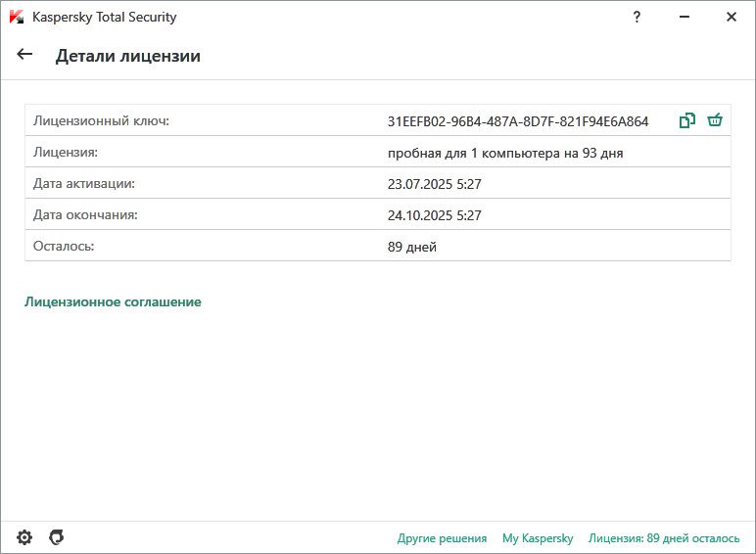Open settings via the gear icon
Viewport: 756px width, 554px height.
click(24, 537)
